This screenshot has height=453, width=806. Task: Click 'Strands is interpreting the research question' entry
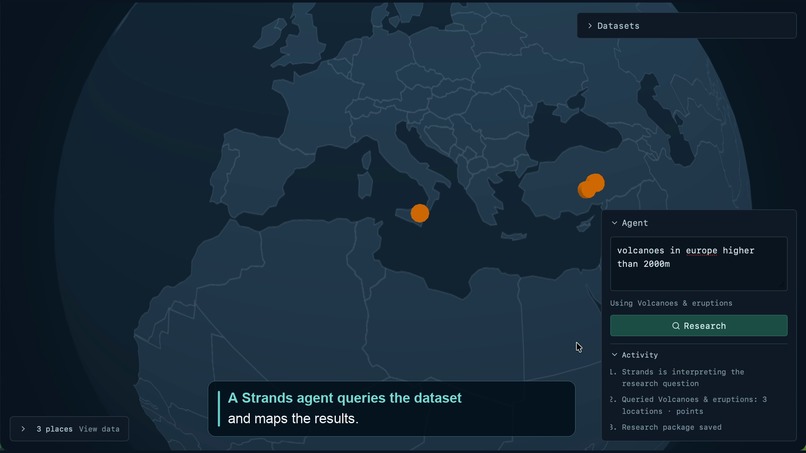tap(683, 377)
